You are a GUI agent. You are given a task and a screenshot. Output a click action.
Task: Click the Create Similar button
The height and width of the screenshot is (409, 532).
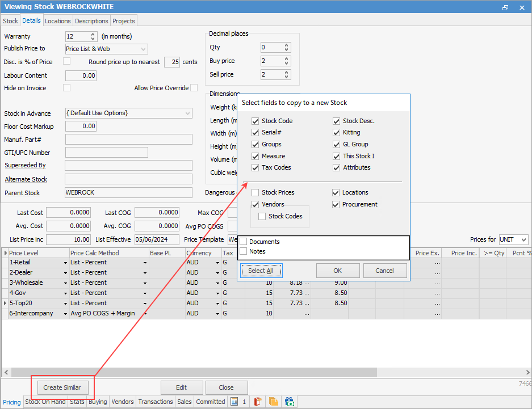pyautogui.click(x=62, y=387)
